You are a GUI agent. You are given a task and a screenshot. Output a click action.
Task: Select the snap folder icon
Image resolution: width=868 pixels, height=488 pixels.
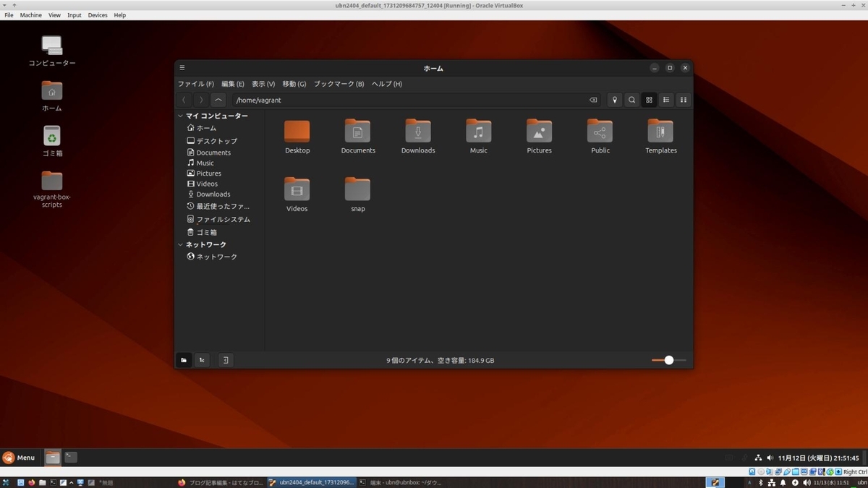[358, 189]
